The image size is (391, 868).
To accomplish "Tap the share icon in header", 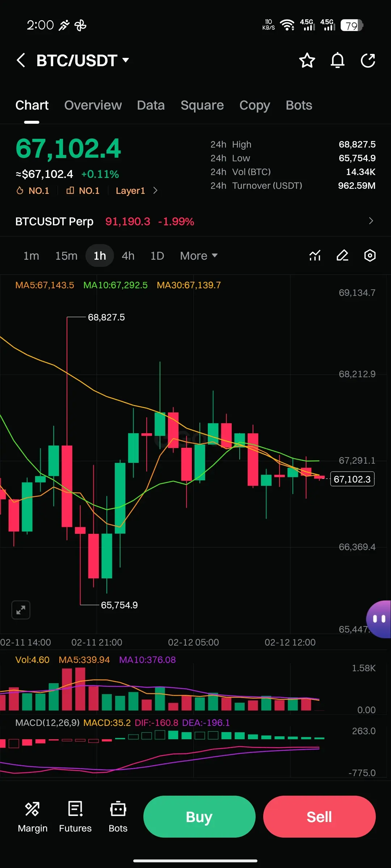I will (x=368, y=60).
